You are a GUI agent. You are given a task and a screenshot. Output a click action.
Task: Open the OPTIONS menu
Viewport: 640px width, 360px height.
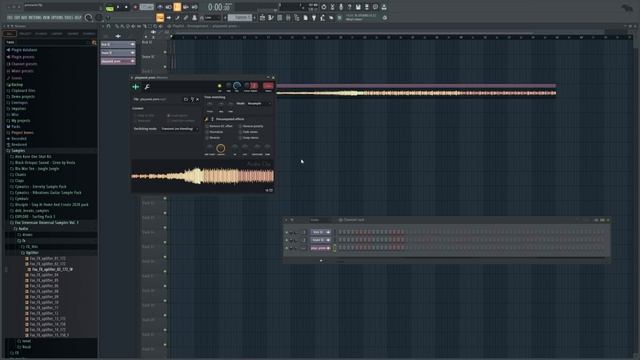[56, 18]
